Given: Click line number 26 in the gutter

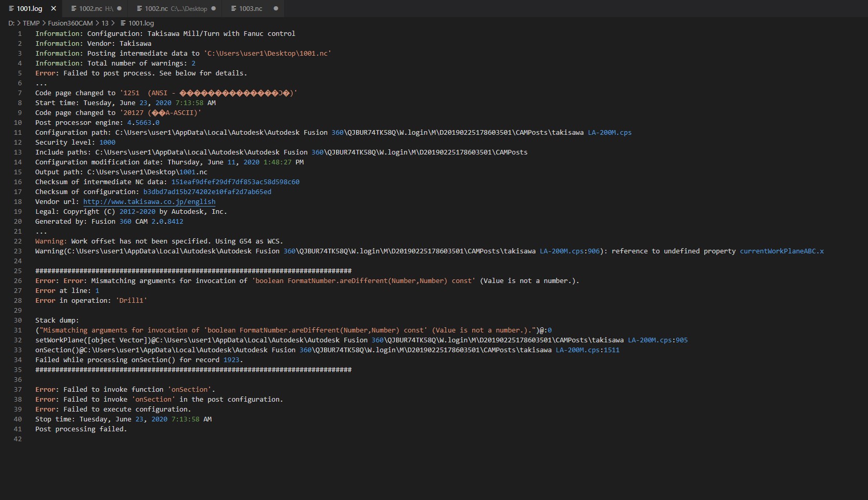Looking at the screenshot, I should [18, 280].
